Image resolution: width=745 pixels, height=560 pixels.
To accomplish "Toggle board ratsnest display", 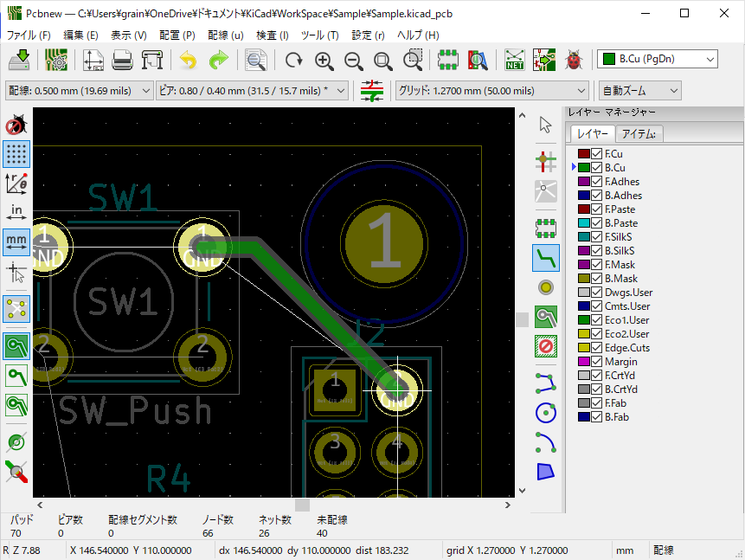I will [x=16, y=309].
